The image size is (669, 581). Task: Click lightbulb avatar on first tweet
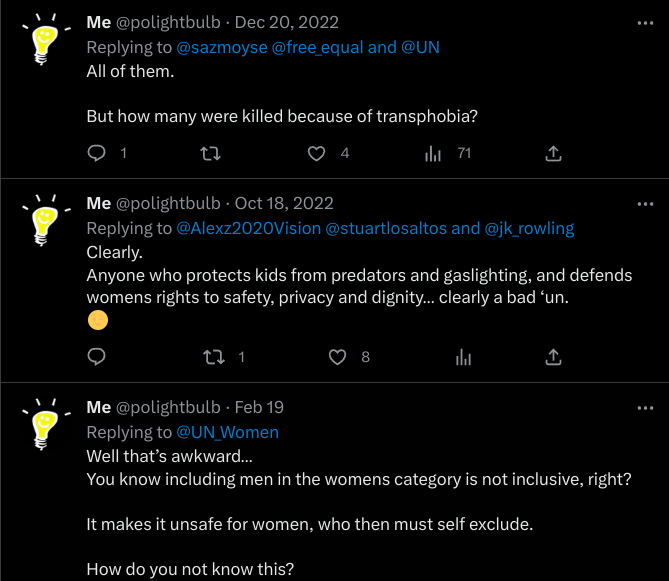(x=43, y=44)
